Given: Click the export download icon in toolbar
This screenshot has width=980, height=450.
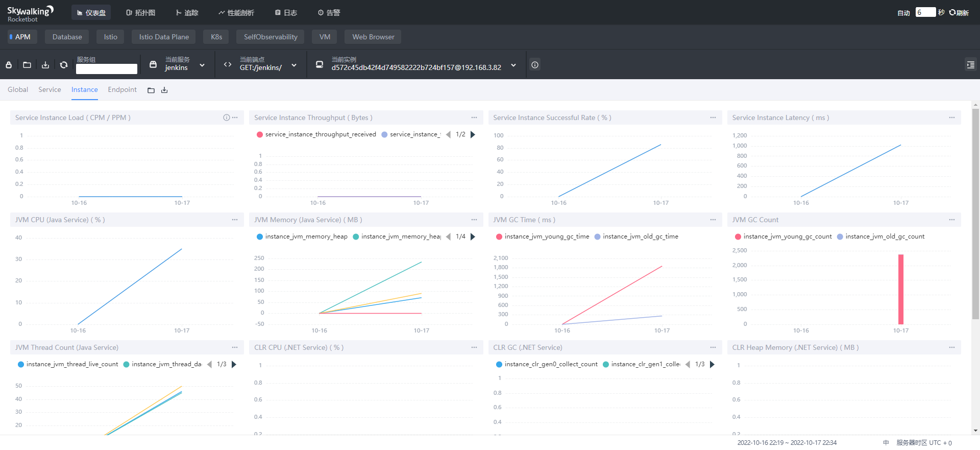Looking at the screenshot, I should coord(45,65).
